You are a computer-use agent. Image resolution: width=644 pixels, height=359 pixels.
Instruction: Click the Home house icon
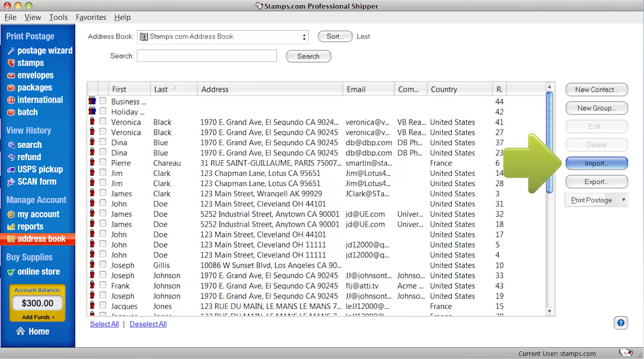point(20,331)
